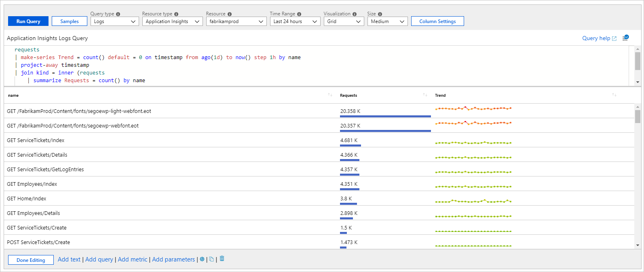
Task: Expand the Size dropdown set to Medium
Action: pos(387,21)
